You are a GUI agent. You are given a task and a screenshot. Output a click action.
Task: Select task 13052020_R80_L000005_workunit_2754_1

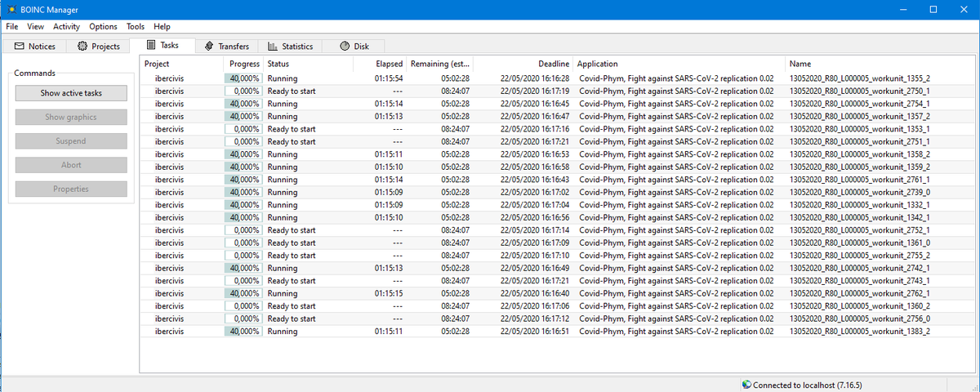click(x=558, y=104)
